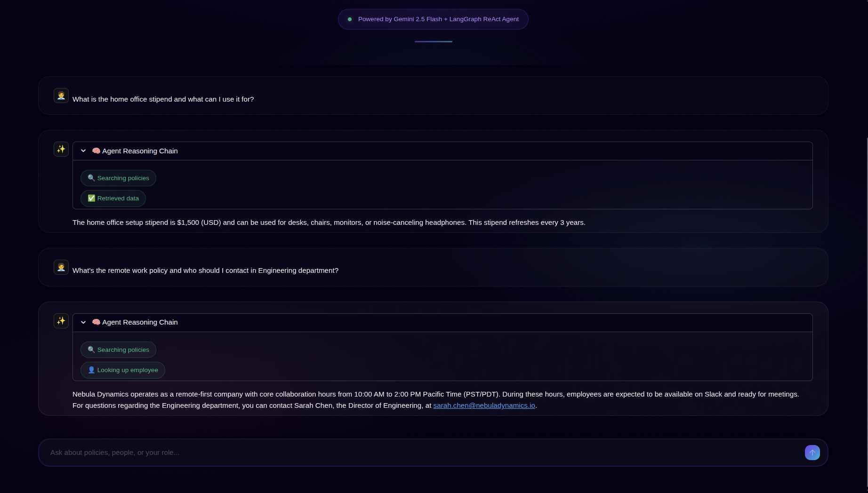The image size is (868, 493).
Task: Click user avatar beside home office stipend question
Action: point(61,95)
